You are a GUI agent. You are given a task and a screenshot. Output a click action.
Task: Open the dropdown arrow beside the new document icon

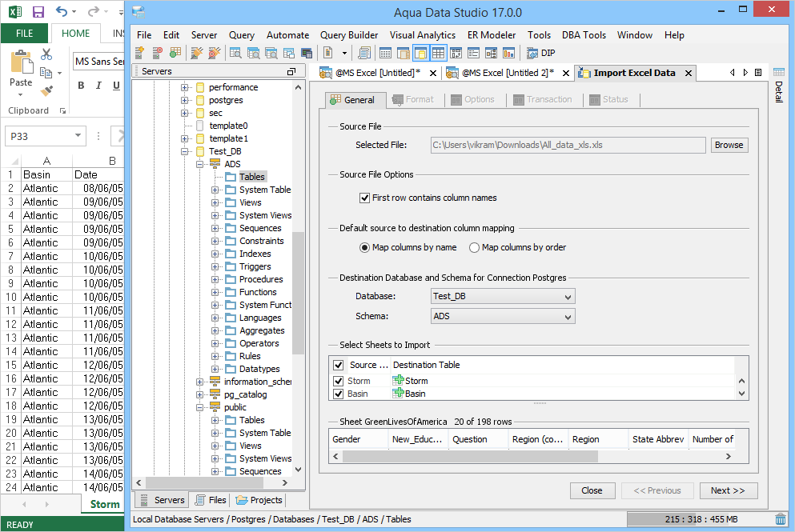[x=344, y=53]
